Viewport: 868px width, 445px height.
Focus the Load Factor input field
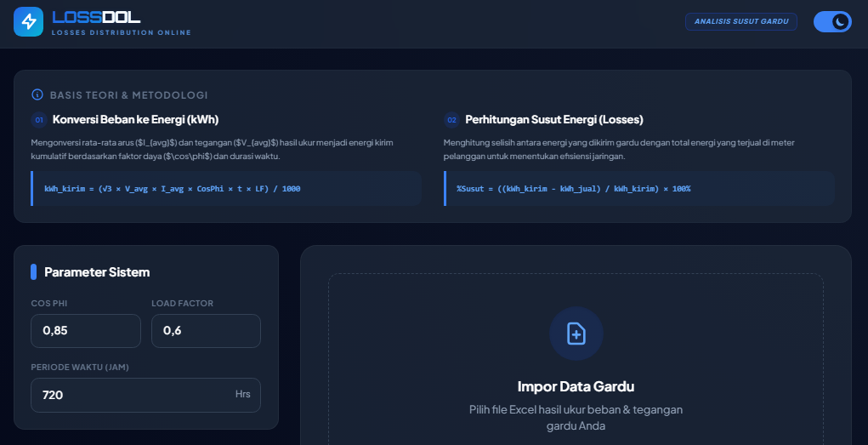206,331
